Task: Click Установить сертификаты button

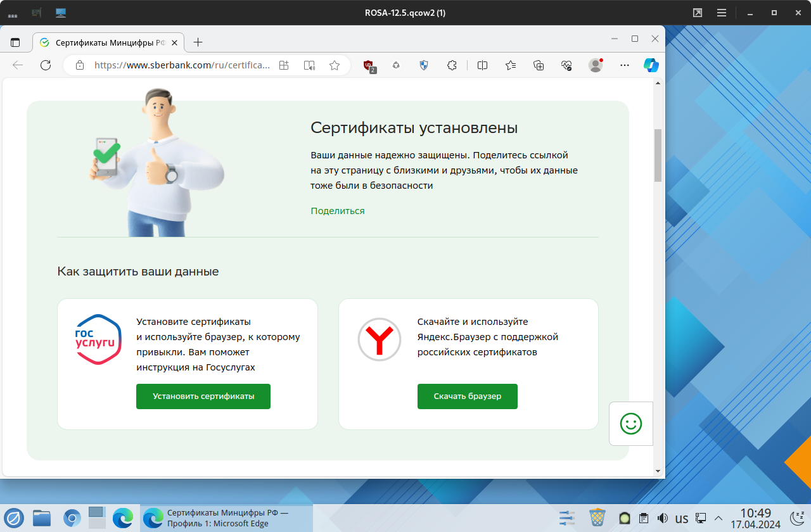Action: click(x=203, y=396)
